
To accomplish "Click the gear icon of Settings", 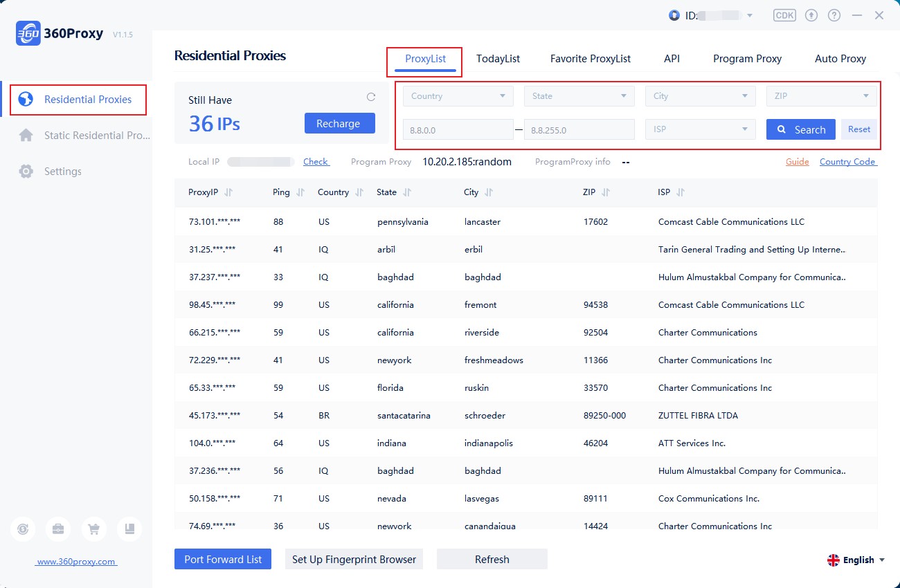I will tap(26, 172).
